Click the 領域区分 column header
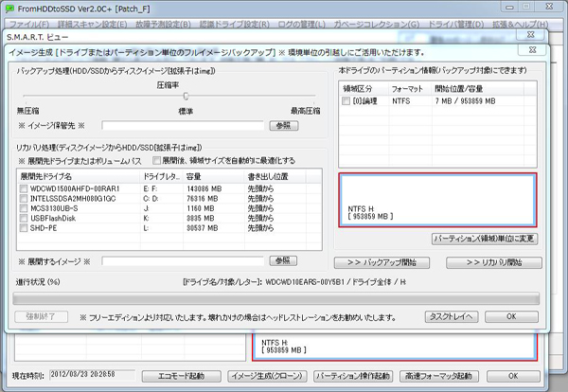The width and height of the screenshot is (568, 392). pyautogui.click(x=364, y=89)
